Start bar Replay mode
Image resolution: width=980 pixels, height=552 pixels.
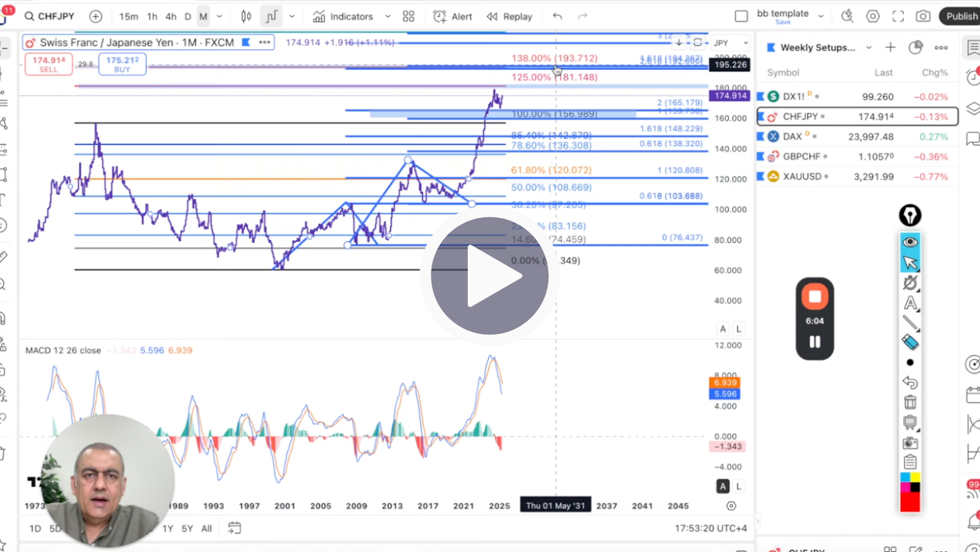(510, 17)
